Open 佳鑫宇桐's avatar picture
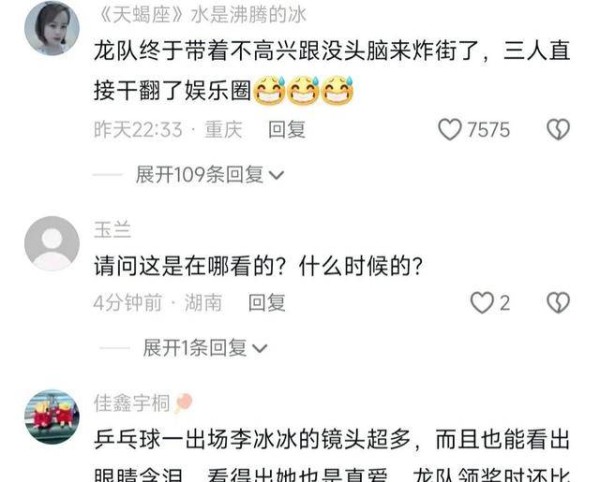The width and height of the screenshot is (600, 482). pyautogui.click(x=52, y=417)
